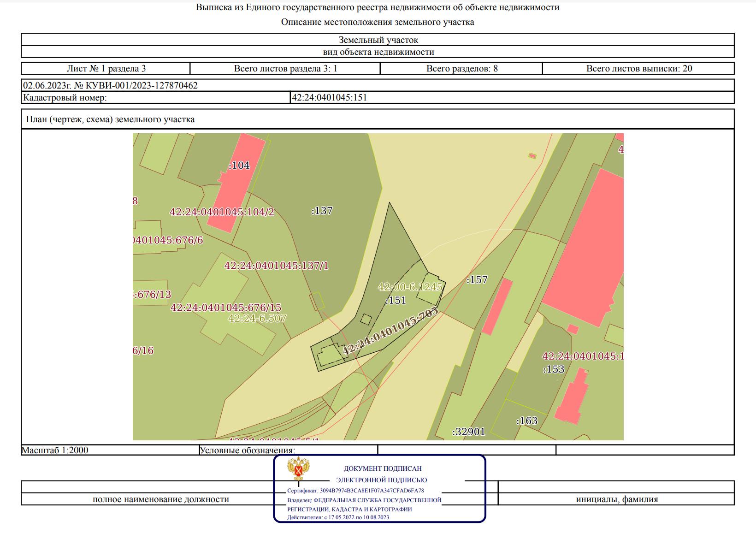Viewport: 756px width, 551px height.
Task: Click the Russian coat of arms emblem
Action: [298, 469]
